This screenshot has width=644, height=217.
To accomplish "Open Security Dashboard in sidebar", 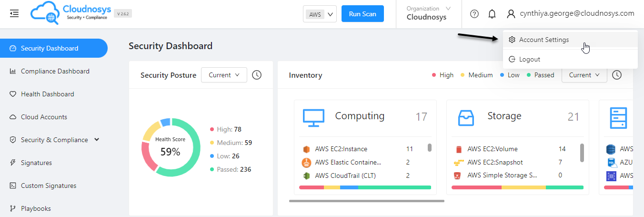I will click(x=54, y=48).
